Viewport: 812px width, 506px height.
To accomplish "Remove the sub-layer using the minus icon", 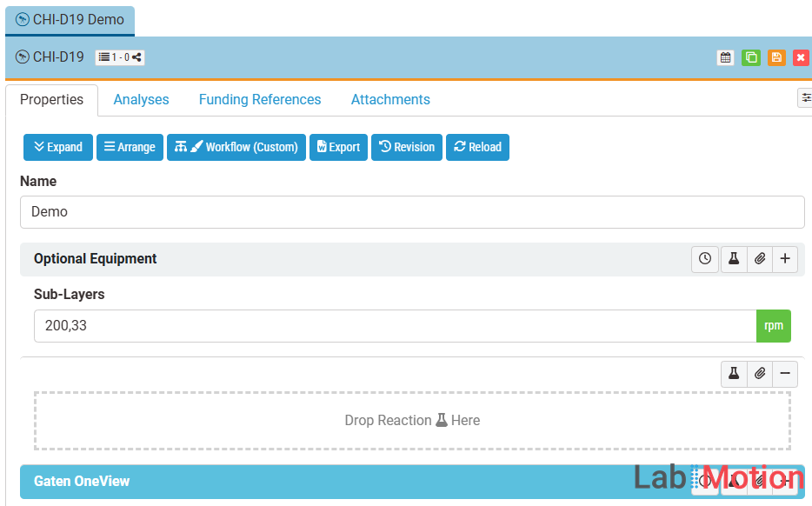I will click(x=785, y=374).
